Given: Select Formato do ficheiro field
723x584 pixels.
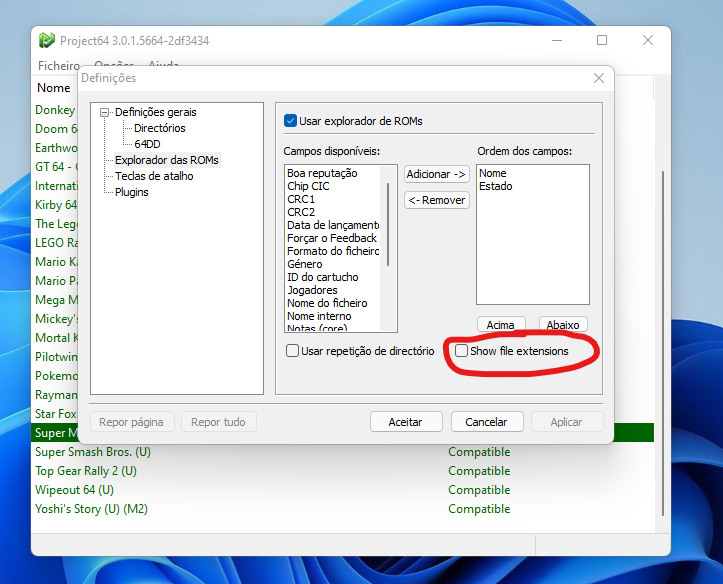Looking at the screenshot, I should coord(333,251).
